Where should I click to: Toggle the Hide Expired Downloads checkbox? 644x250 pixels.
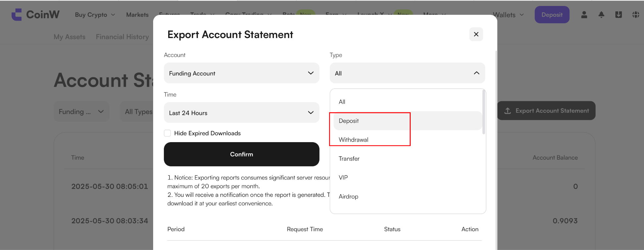tap(167, 133)
